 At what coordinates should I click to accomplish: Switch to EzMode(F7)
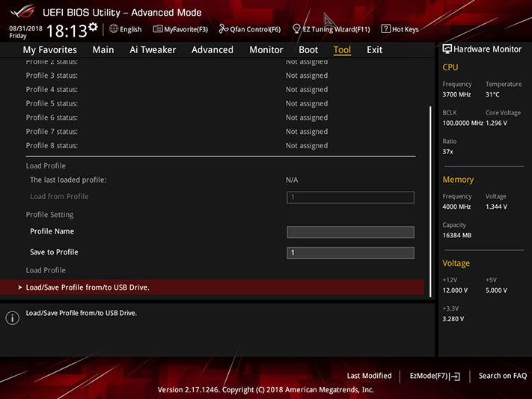[429, 376]
